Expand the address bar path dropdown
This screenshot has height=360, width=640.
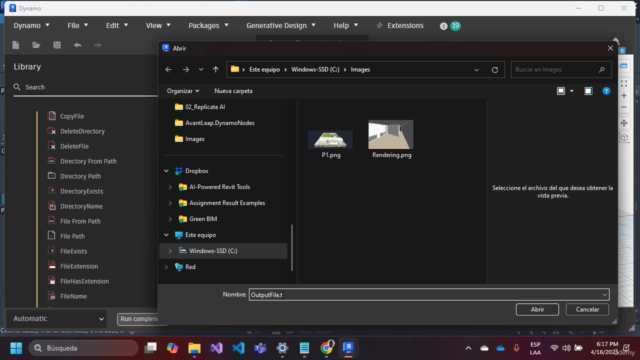(x=476, y=70)
